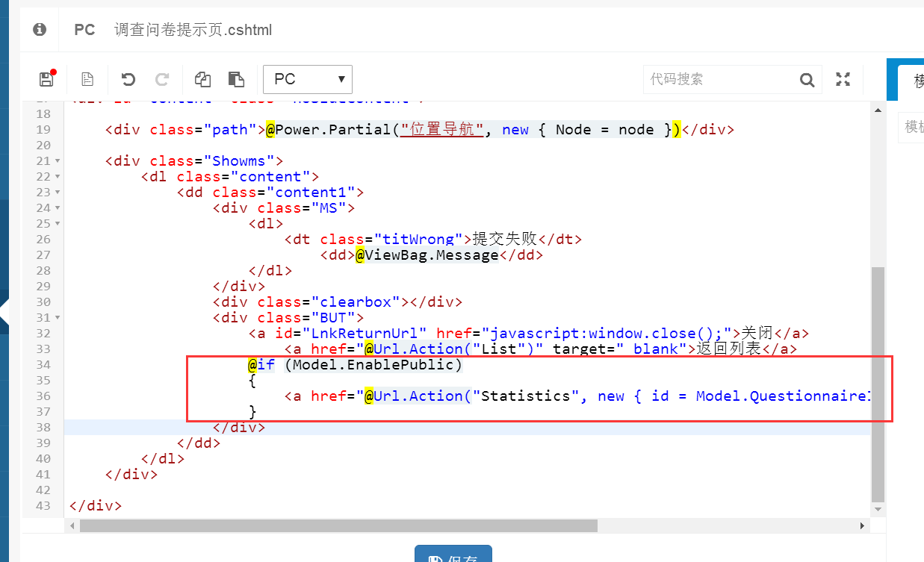Click the copy icon in editor toolbar
This screenshot has height=562, width=924.
click(x=202, y=79)
